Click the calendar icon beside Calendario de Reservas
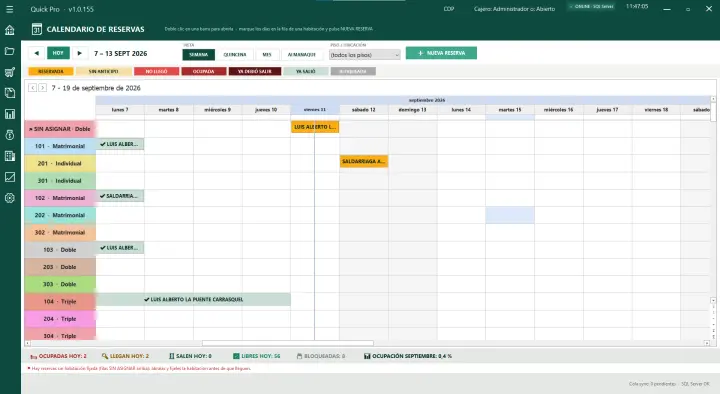This screenshot has height=394, width=720. 37,29
